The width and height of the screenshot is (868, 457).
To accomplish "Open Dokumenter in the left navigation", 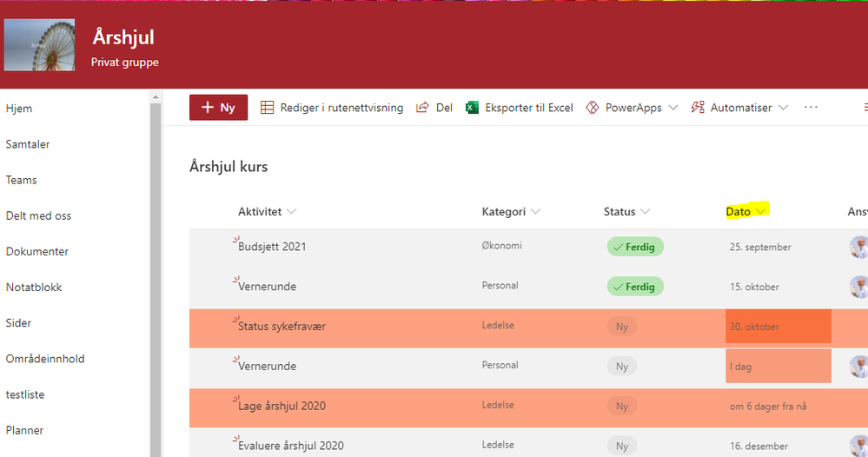I will (x=37, y=252).
